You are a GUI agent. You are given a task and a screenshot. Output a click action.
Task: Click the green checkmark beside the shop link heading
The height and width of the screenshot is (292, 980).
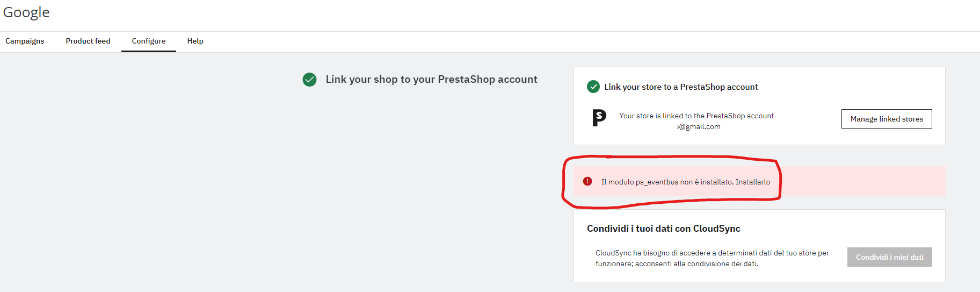309,80
